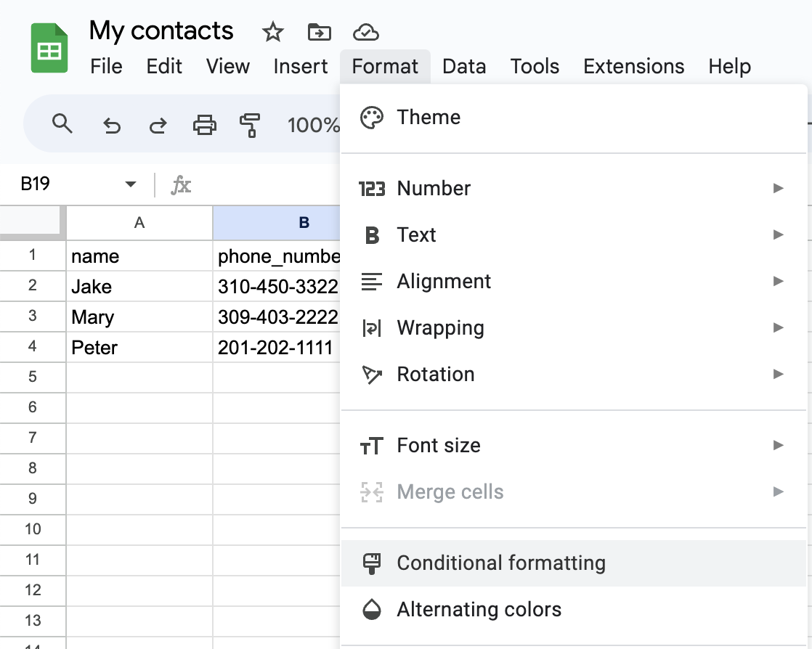Click the Undo icon in toolbar

click(111, 125)
